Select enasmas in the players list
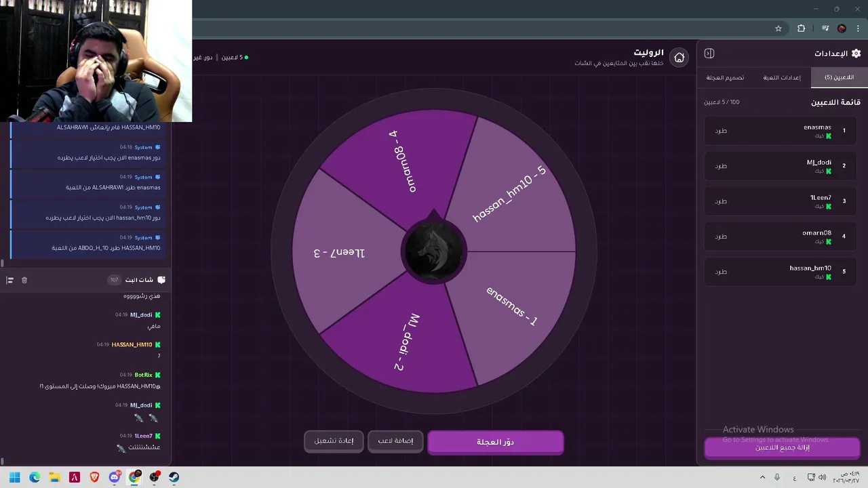 tap(780, 131)
